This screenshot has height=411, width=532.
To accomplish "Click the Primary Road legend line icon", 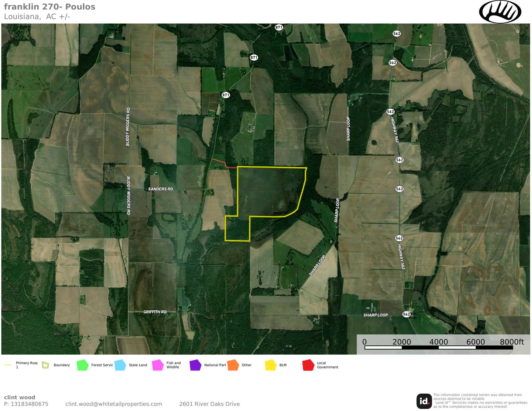I will tap(8, 365).
